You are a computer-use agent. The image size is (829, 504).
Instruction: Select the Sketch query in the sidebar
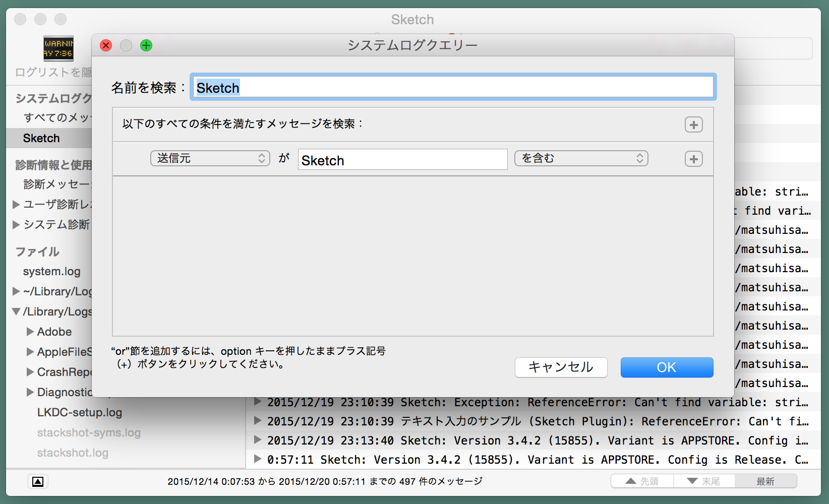point(49,138)
